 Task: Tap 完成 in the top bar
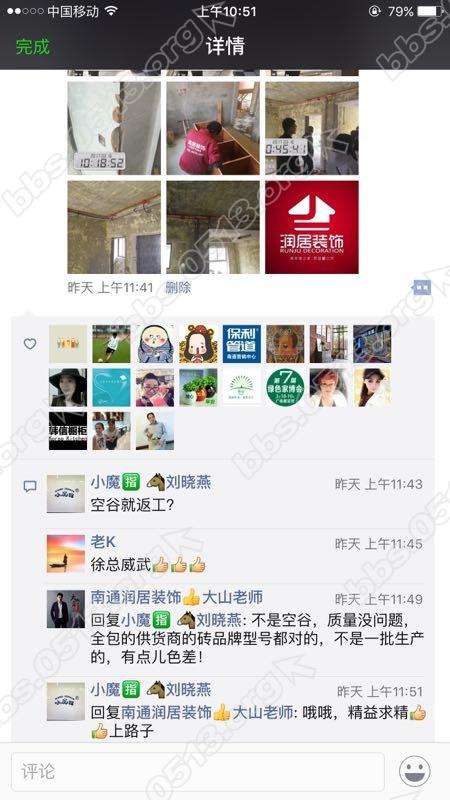click(x=33, y=46)
